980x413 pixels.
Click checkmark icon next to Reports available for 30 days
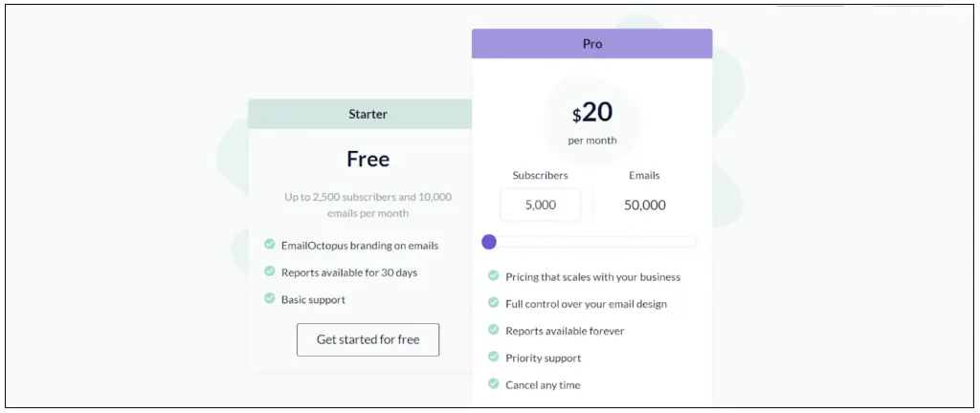270,272
